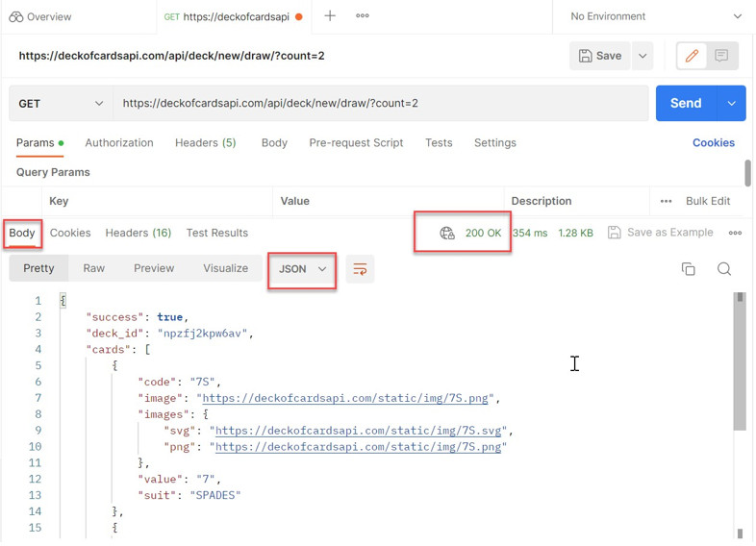Click the Save button

(600, 56)
